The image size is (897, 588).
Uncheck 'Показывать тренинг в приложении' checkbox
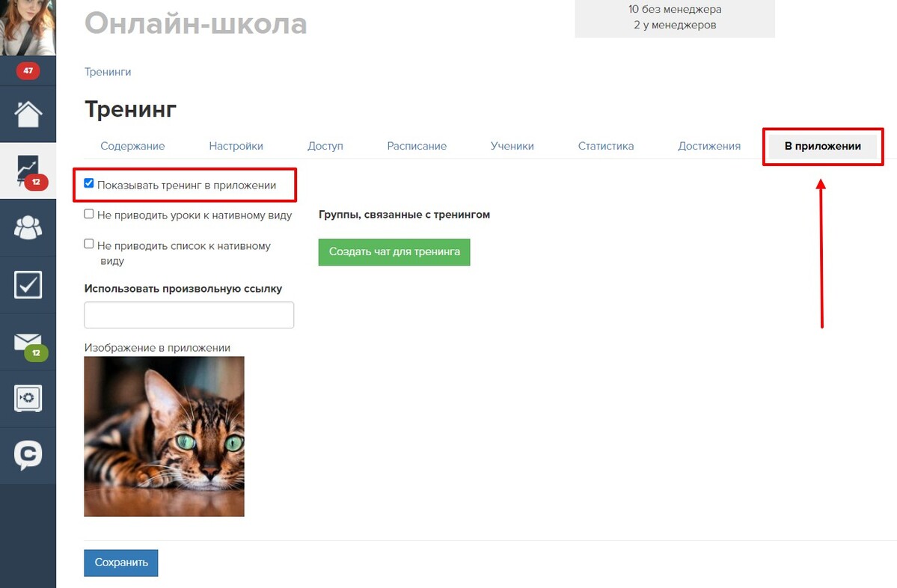[89, 183]
